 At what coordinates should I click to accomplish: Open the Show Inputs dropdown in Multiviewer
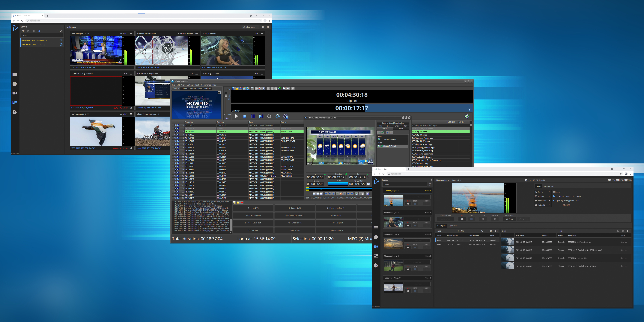coord(251,27)
